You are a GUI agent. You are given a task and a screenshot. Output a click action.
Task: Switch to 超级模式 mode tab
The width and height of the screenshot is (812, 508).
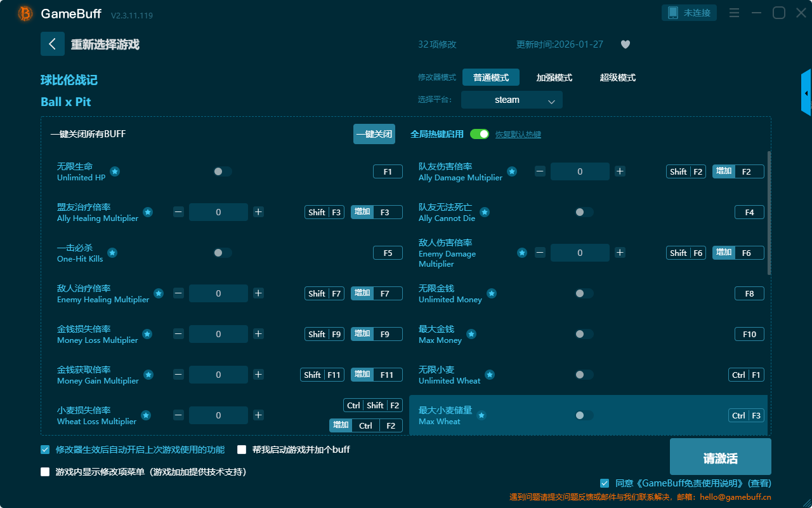coord(617,77)
